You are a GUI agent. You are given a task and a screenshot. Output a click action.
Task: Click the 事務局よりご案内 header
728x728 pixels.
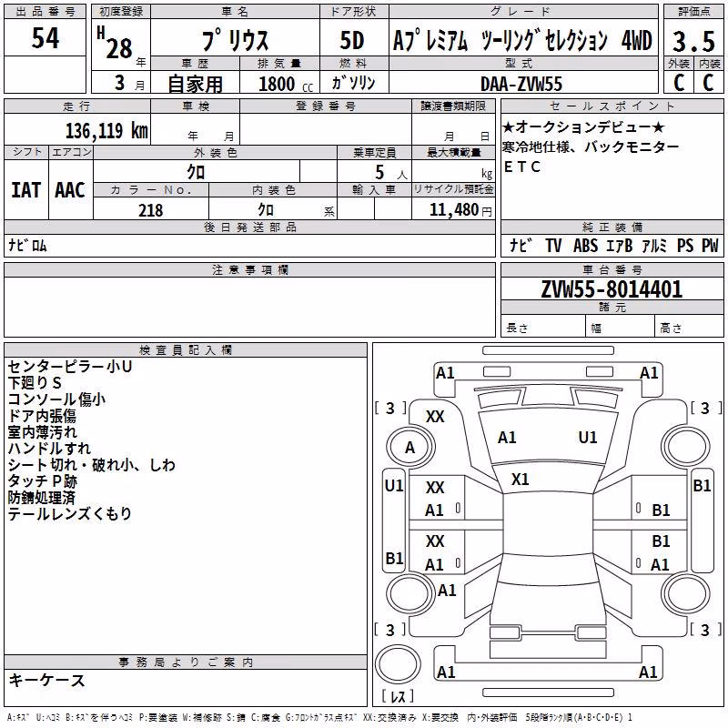click(186, 662)
